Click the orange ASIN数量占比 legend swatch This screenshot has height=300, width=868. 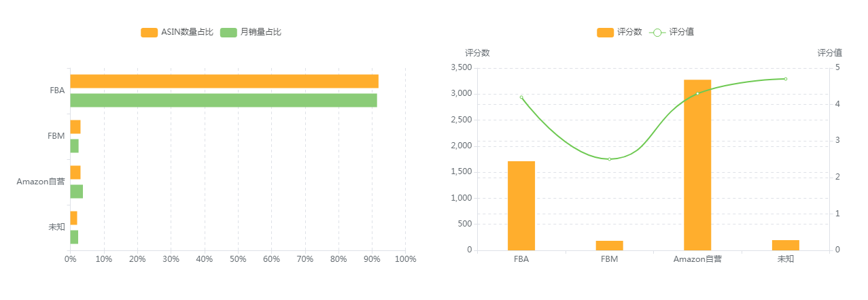coord(149,33)
